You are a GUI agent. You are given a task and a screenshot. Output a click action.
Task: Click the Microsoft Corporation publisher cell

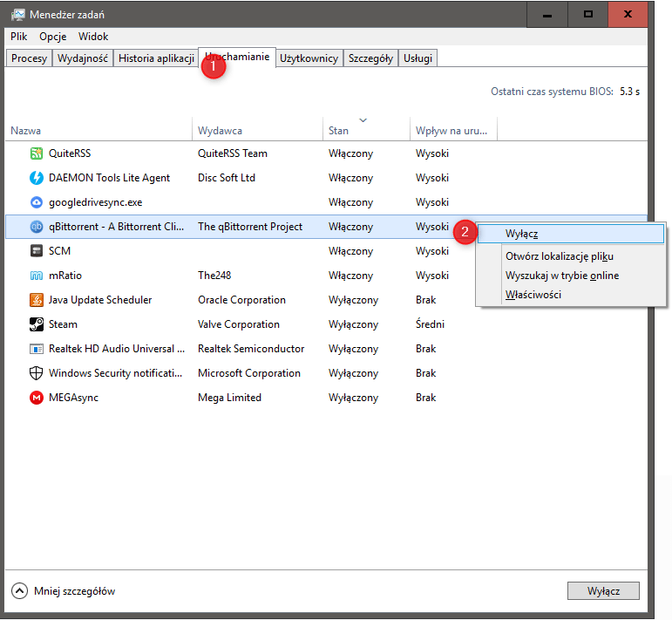click(x=249, y=373)
